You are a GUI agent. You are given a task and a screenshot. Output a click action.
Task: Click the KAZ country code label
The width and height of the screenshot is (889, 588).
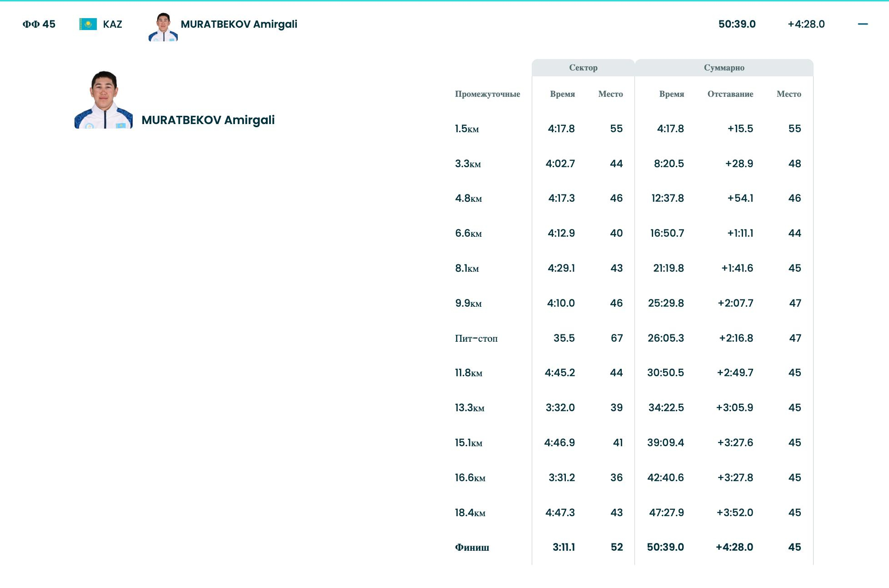[112, 24]
